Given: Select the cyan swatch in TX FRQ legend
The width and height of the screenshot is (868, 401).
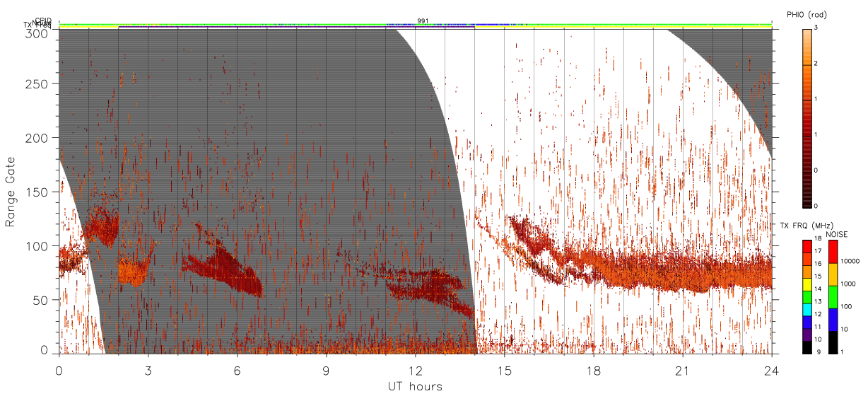Looking at the screenshot, I should [807, 310].
